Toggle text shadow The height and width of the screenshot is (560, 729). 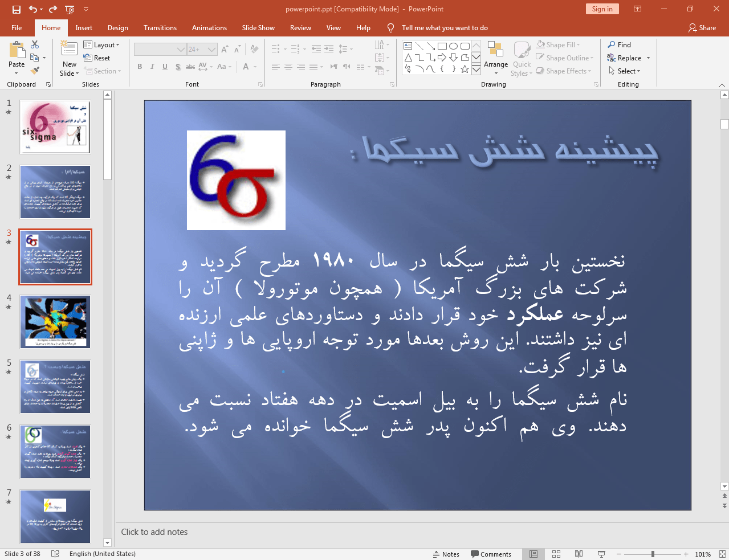coord(178,67)
